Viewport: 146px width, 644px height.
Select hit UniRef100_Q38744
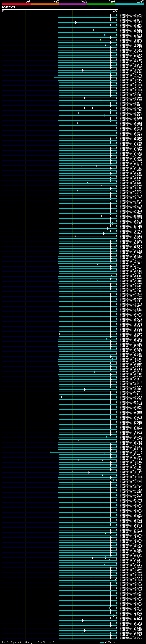click(x=131, y=35)
